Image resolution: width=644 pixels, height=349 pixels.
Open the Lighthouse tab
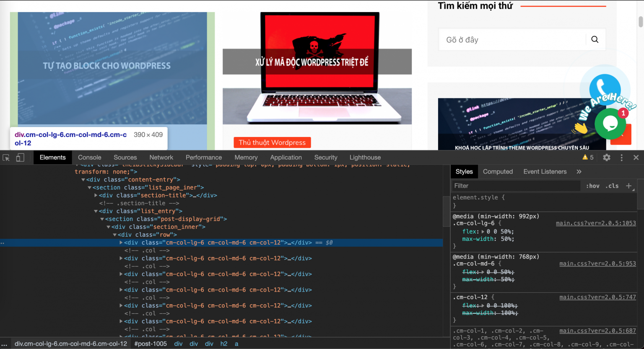coord(365,158)
